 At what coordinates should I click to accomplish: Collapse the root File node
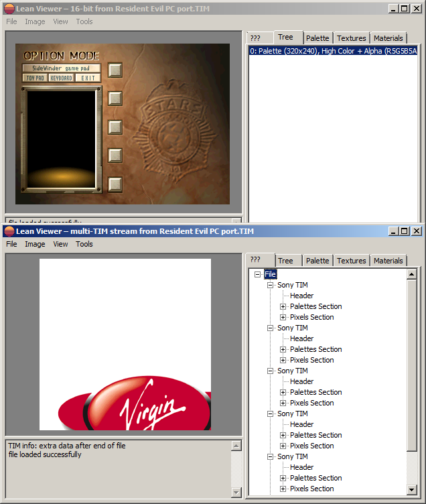[x=258, y=274]
